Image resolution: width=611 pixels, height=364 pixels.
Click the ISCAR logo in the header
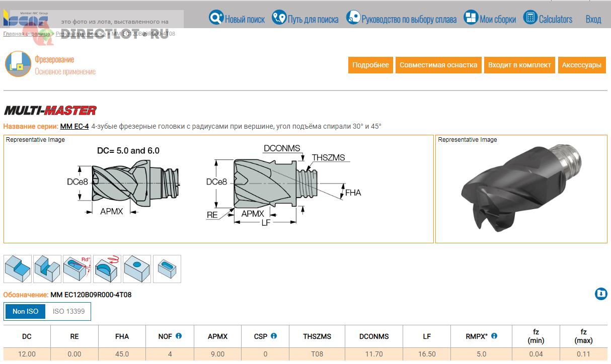pyautogui.click(x=25, y=19)
